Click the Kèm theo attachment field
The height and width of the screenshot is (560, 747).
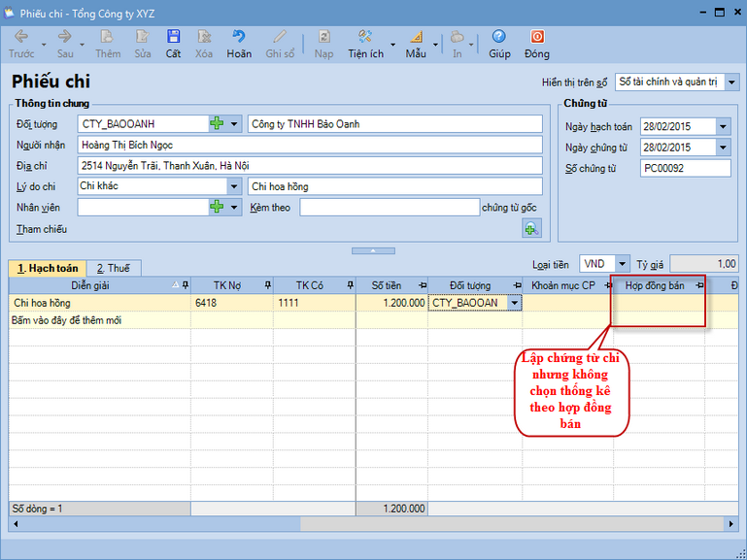(390, 208)
